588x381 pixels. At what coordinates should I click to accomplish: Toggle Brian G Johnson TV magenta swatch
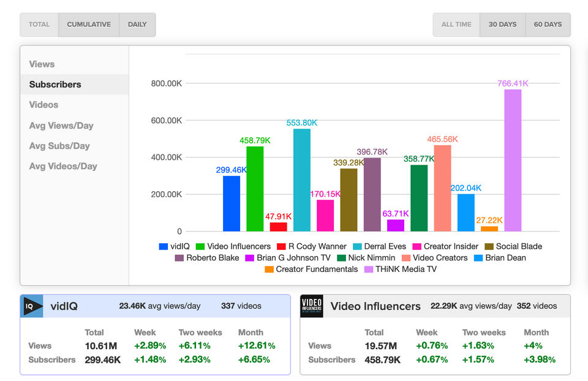(250, 258)
